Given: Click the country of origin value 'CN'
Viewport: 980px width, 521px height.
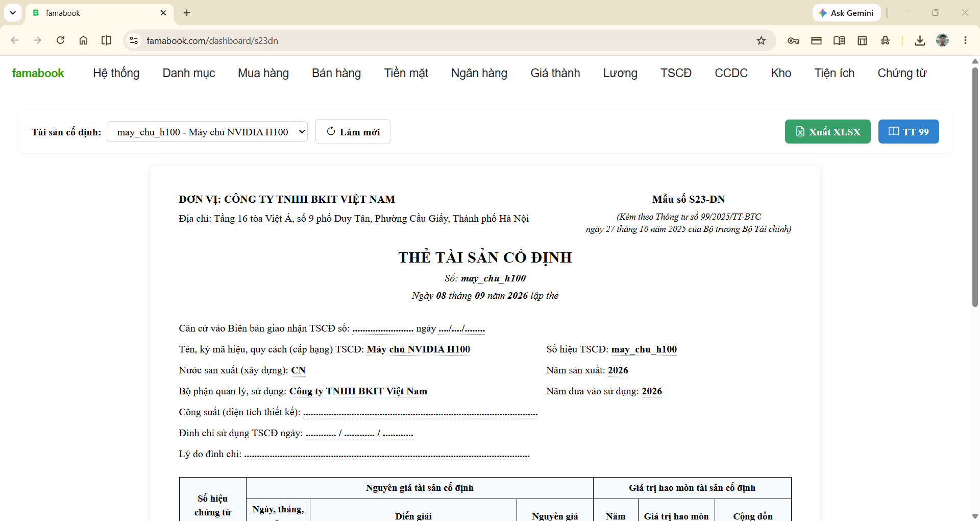Looking at the screenshot, I should tap(299, 370).
